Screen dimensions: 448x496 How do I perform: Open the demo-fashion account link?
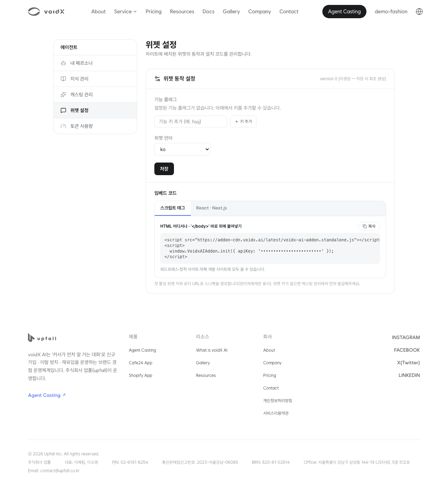[391, 12]
